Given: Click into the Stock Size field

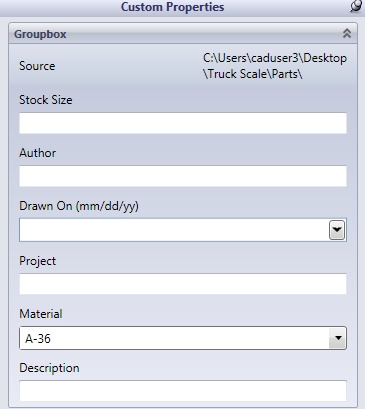Looking at the screenshot, I should click(183, 123).
